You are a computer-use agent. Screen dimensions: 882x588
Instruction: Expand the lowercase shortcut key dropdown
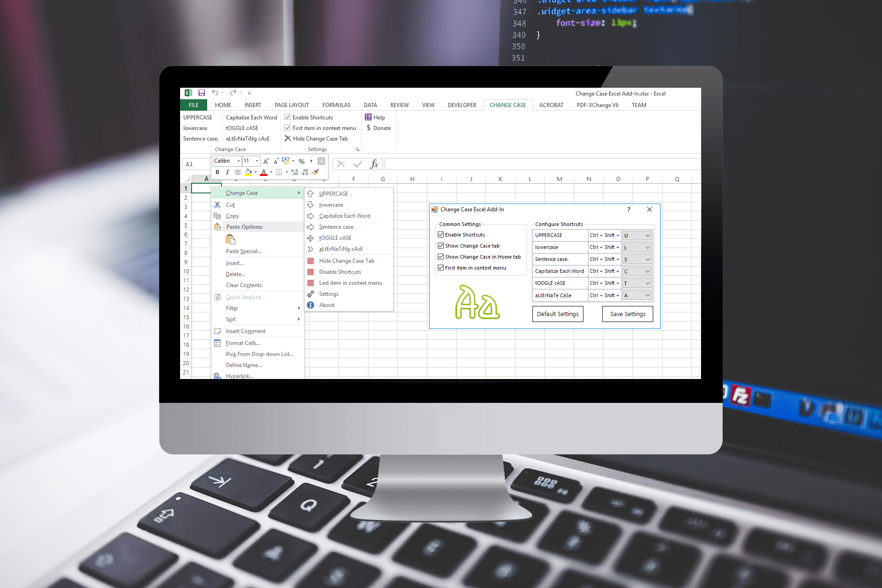[648, 246]
